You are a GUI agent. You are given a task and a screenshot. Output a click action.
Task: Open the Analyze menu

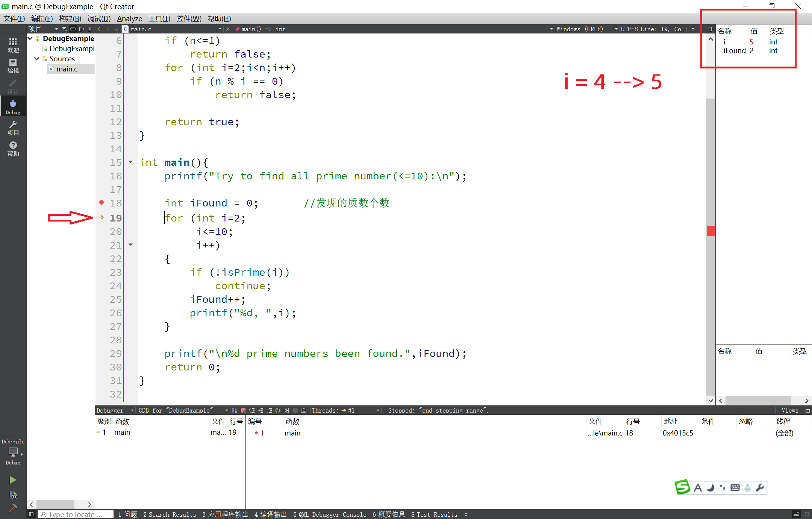[129, 18]
